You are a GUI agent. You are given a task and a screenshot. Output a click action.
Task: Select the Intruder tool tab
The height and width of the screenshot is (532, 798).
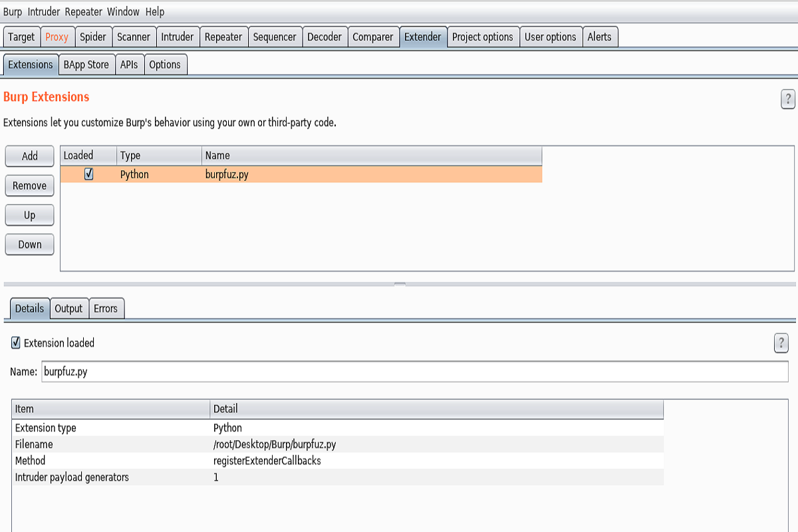point(178,37)
